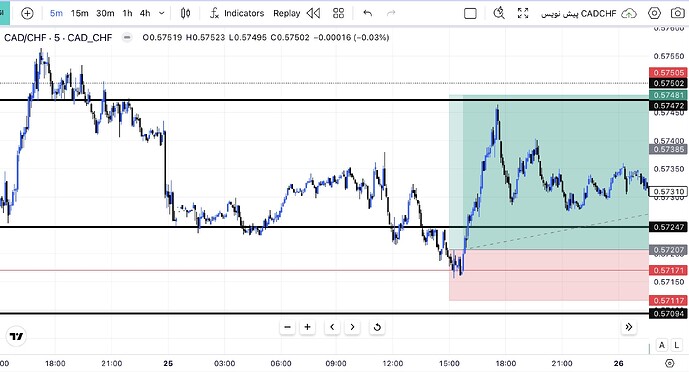
Task: Zoom in the chart with the plus button
Action: click(308, 327)
